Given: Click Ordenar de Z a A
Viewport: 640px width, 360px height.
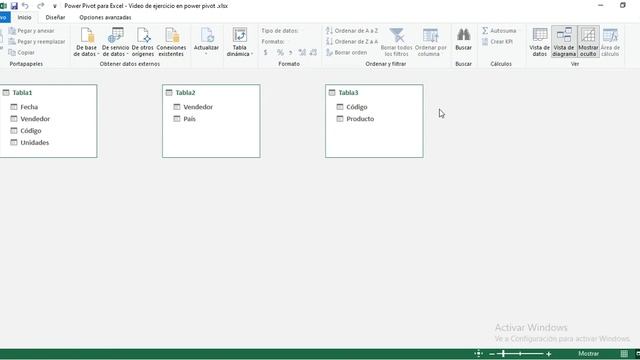Looking at the screenshot, I should (352, 42).
